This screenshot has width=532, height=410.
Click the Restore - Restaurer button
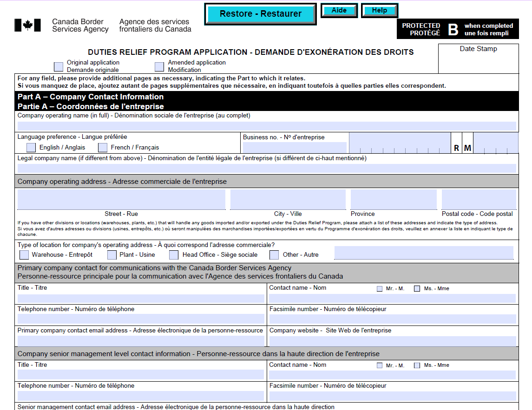(260, 14)
